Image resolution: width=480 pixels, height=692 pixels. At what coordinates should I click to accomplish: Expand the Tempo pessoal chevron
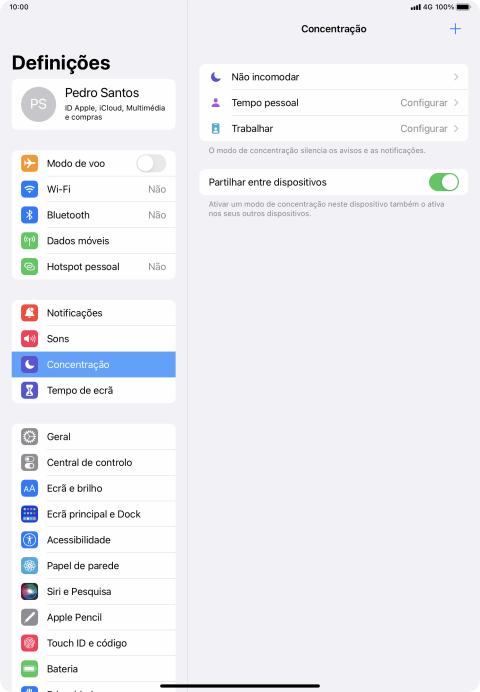(456, 103)
